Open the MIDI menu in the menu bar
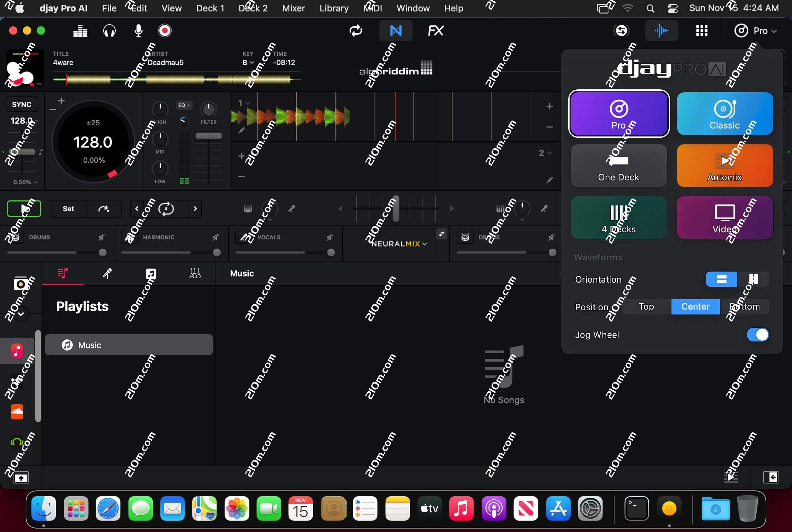This screenshot has width=792, height=532. 373,8
